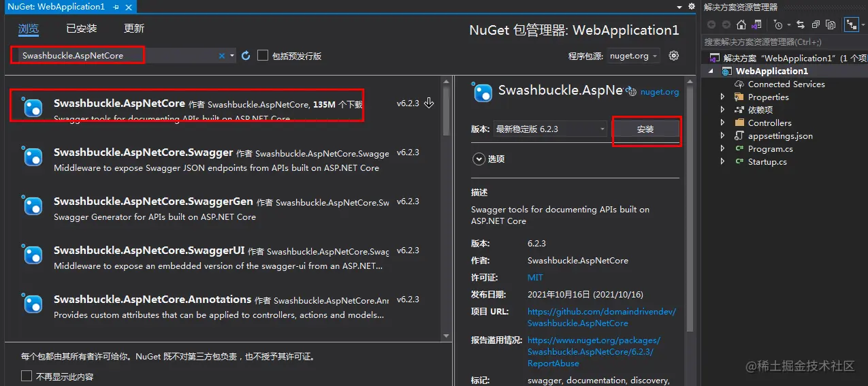Open the search box history dropdown arrow

[x=232, y=56]
